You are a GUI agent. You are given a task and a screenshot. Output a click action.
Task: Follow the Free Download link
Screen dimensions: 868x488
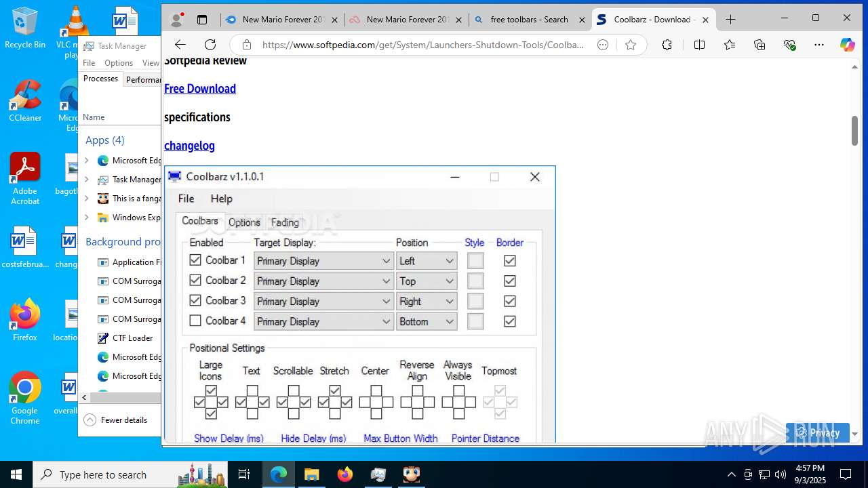point(200,89)
